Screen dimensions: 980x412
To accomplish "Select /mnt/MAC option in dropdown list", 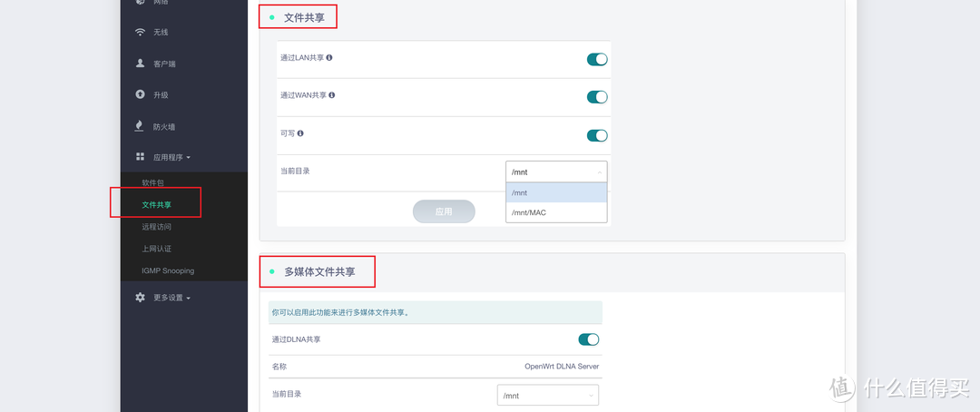I will tap(556, 212).
